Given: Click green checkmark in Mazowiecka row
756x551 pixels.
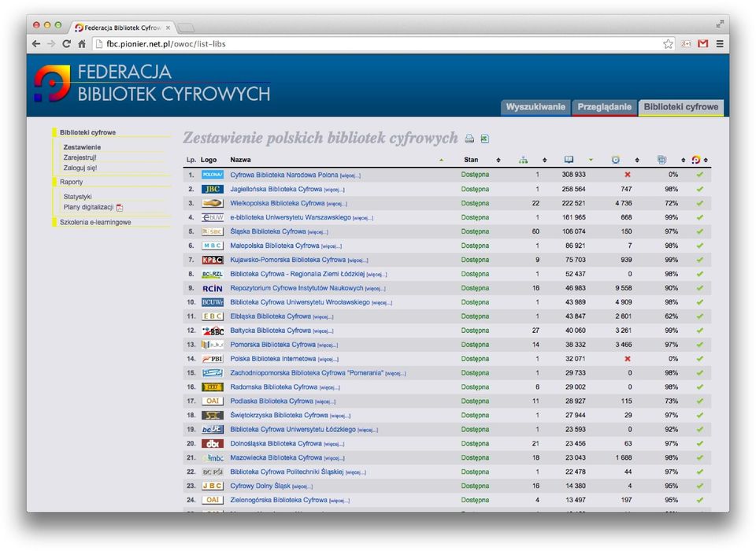Looking at the screenshot, I should coord(700,458).
